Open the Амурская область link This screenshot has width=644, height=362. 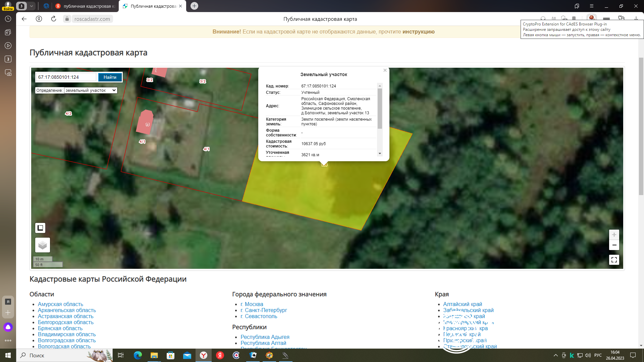coord(60,304)
